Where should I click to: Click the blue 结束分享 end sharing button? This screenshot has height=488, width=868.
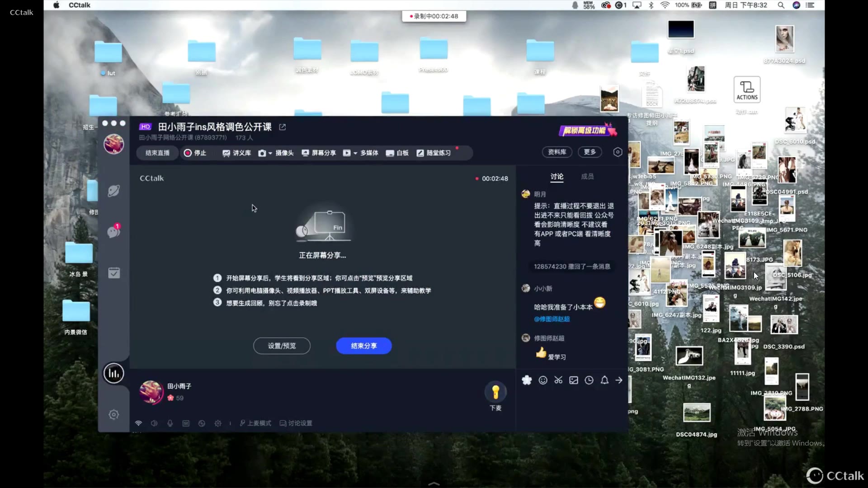tap(364, 346)
